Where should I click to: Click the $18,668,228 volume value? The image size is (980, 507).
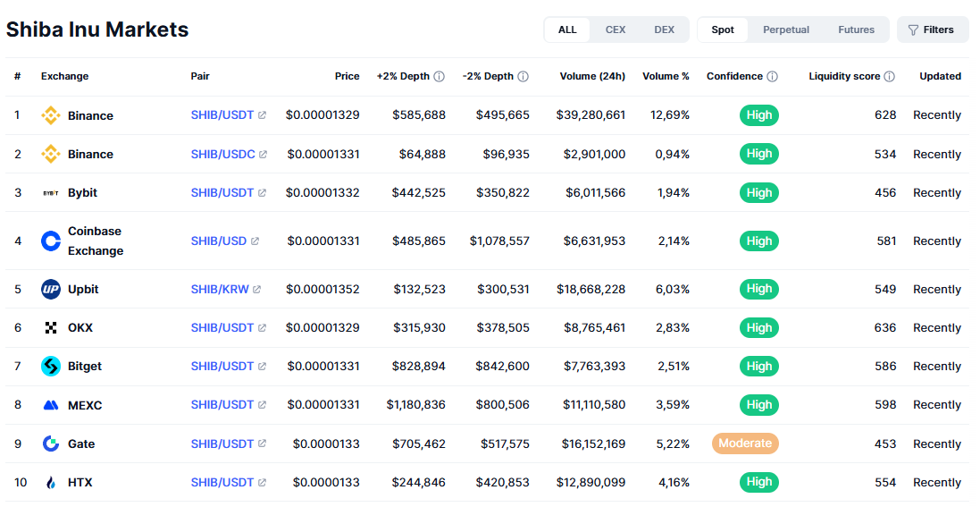[591, 289]
